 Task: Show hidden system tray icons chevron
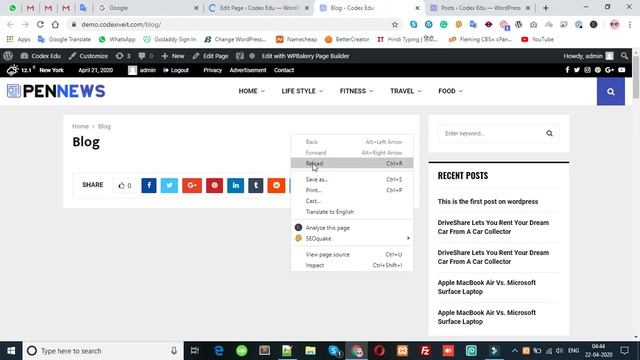514,351
